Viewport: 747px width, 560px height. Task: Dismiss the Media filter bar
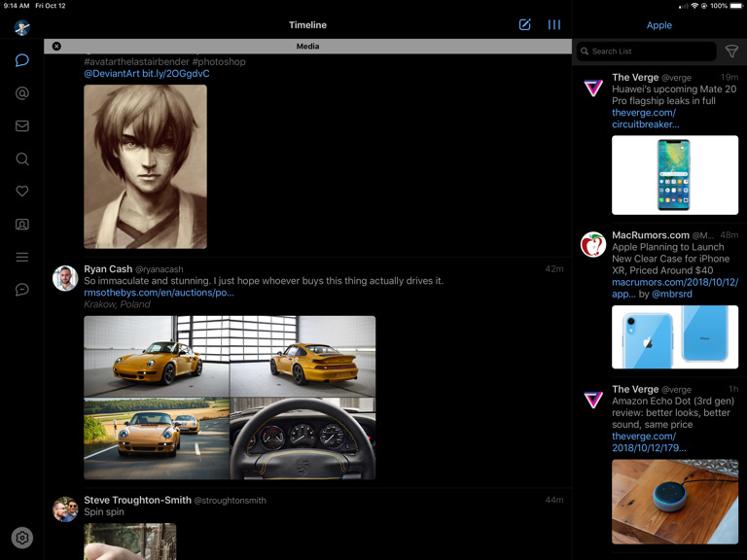(56, 47)
